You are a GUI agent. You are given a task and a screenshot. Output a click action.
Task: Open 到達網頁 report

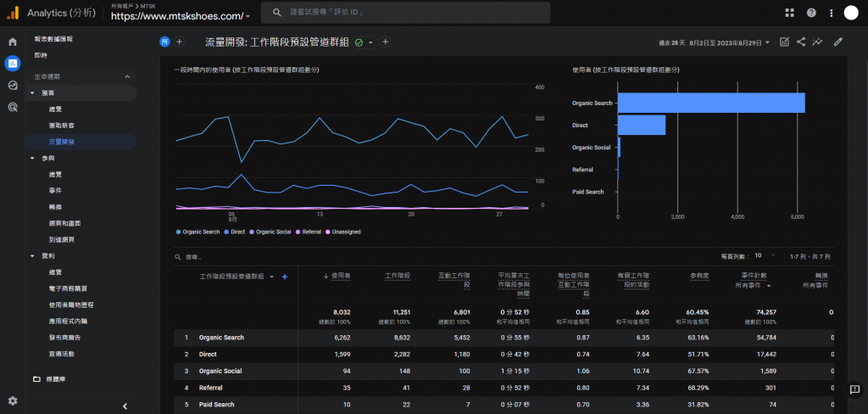coord(61,239)
